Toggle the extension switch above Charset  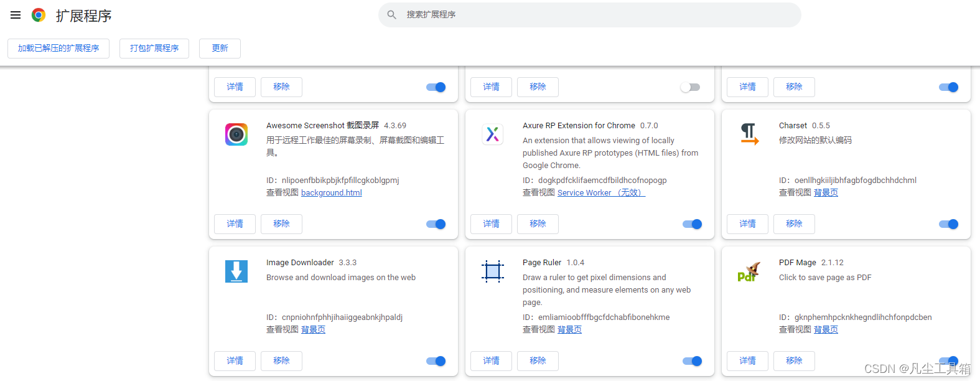[949, 87]
